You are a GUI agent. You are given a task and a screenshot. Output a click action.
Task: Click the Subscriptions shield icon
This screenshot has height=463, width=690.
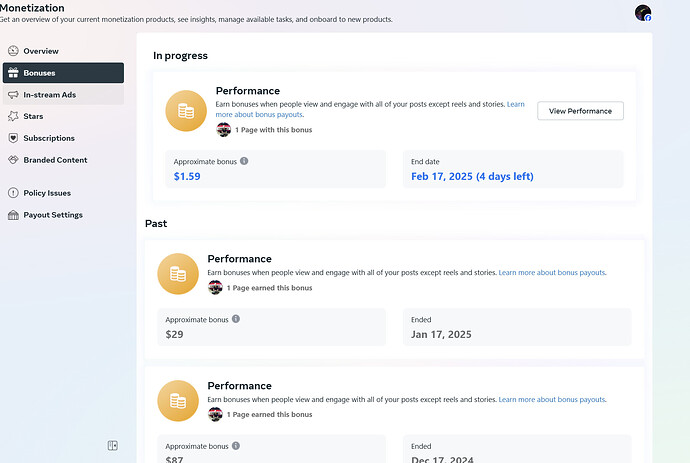click(x=13, y=138)
